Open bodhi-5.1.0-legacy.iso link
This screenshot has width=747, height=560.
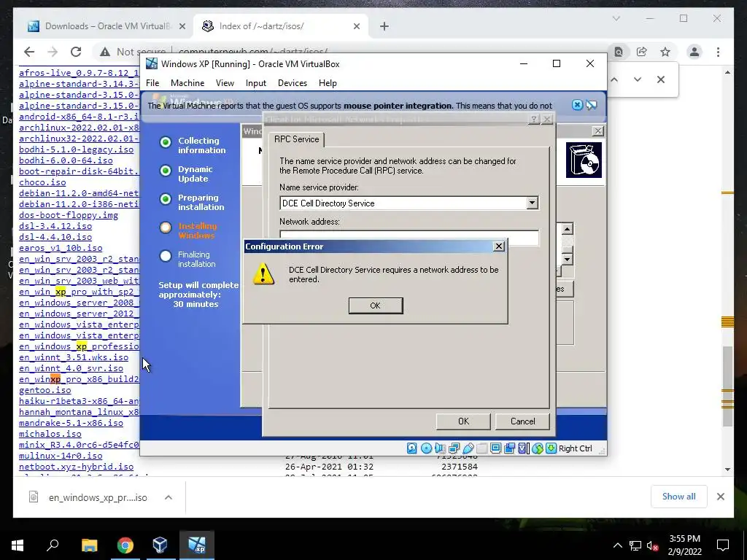(x=76, y=149)
